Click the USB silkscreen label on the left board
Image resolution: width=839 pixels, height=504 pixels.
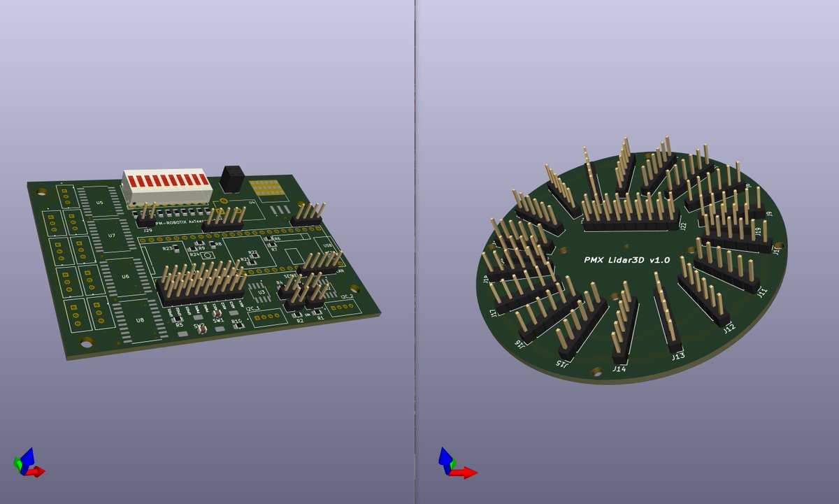point(327,246)
